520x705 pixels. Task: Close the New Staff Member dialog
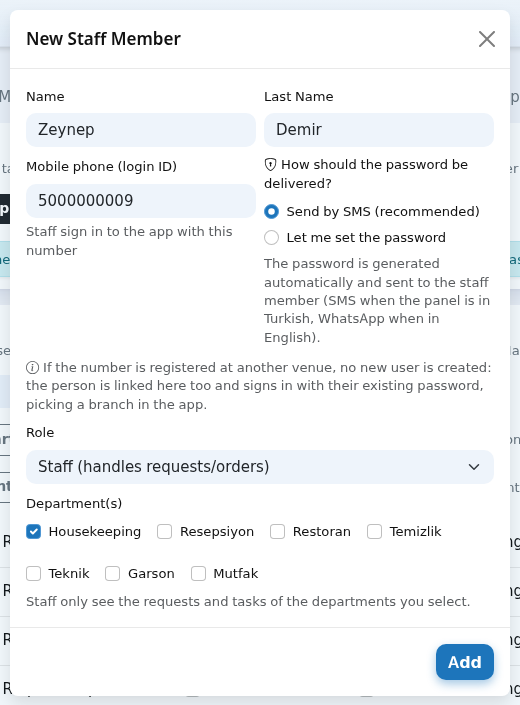click(x=487, y=39)
